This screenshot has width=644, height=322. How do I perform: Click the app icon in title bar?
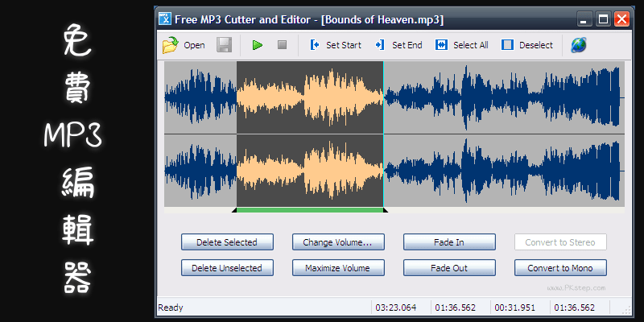165,19
